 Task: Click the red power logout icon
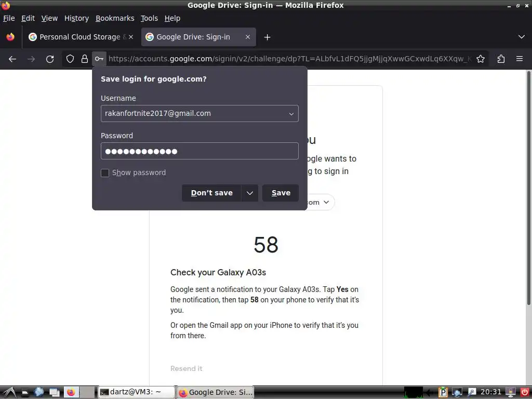click(x=524, y=393)
